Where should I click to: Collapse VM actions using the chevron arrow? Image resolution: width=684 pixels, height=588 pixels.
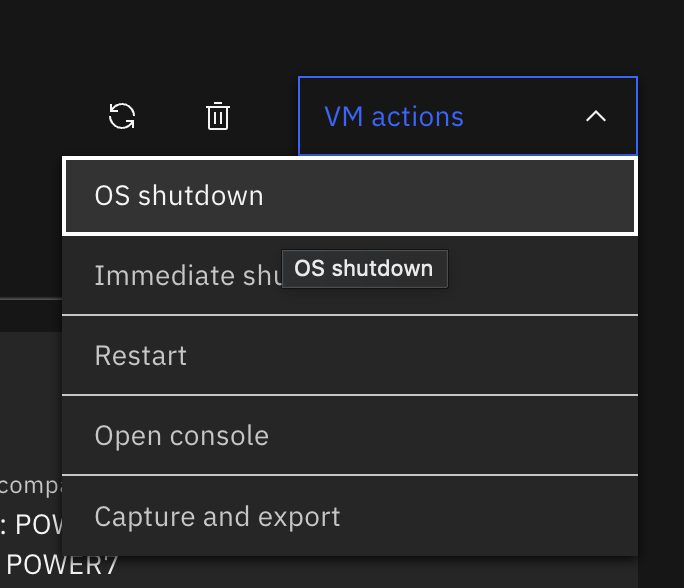click(596, 116)
